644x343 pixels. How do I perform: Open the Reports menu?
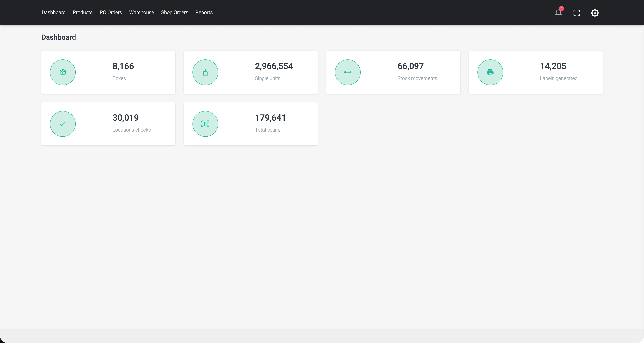point(204,13)
